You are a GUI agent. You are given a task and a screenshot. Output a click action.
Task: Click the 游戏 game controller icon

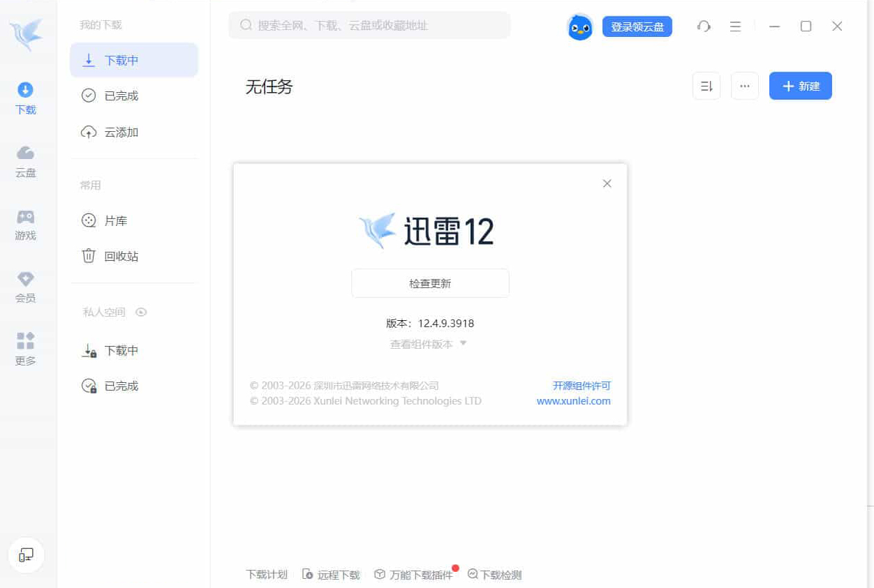point(26,217)
